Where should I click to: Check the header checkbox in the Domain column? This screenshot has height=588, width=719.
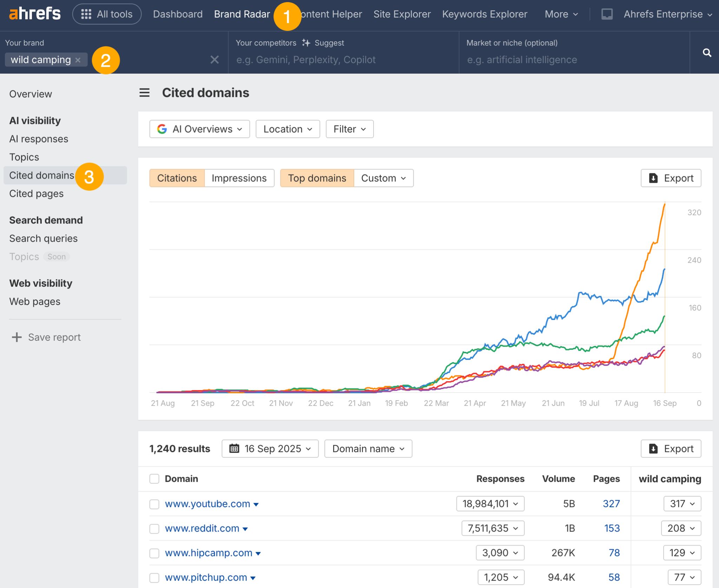(154, 479)
